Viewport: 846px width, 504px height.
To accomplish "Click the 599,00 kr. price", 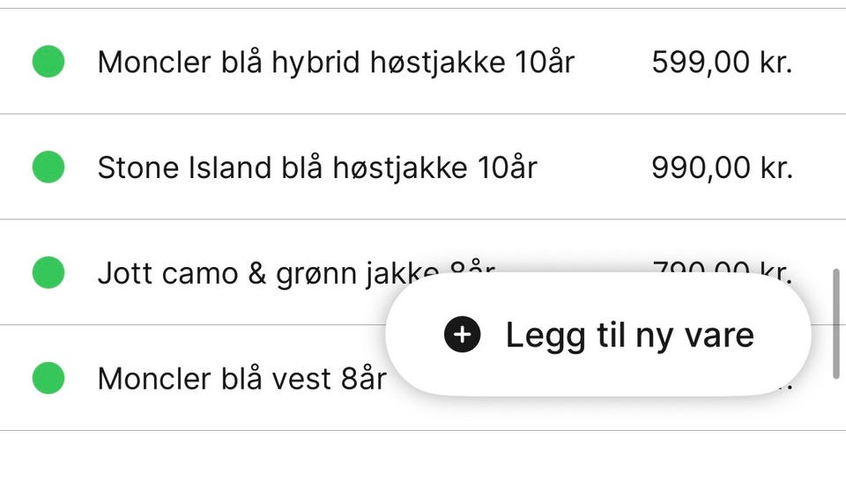I will (x=722, y=62).
